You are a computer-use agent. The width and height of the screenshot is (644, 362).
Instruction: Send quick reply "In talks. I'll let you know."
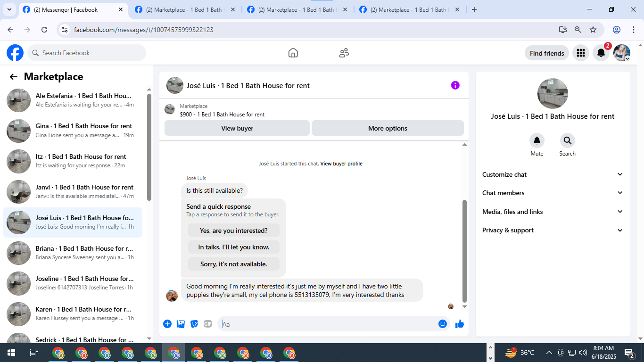[234, 247]
